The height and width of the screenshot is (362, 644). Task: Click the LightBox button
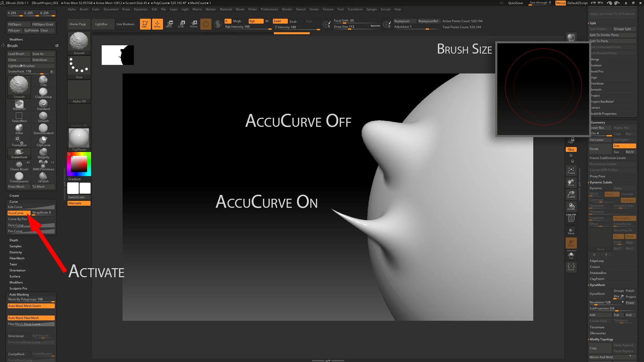tap(101, 24)
